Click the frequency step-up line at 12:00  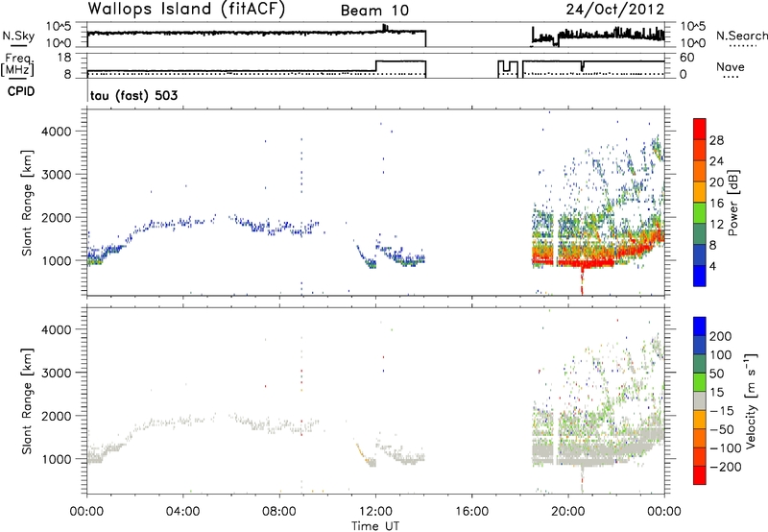click(375, 66)
